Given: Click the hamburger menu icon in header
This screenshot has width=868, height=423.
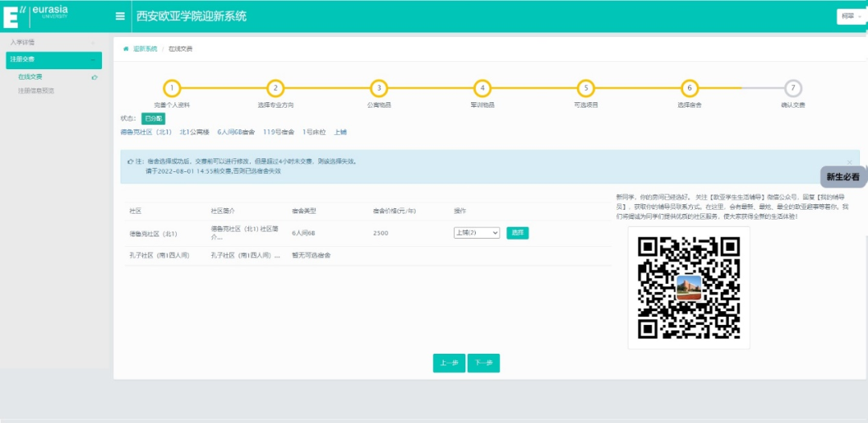Looking at the screenshot, I should (x=121, y=16).
